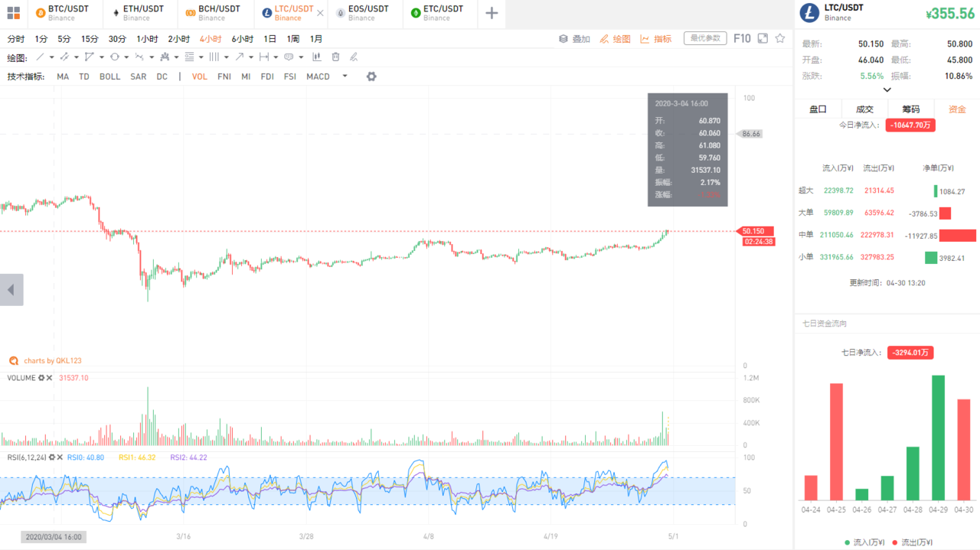Select the line drawing tool
This screenshot has height=550, width=980.
(41, 57)
